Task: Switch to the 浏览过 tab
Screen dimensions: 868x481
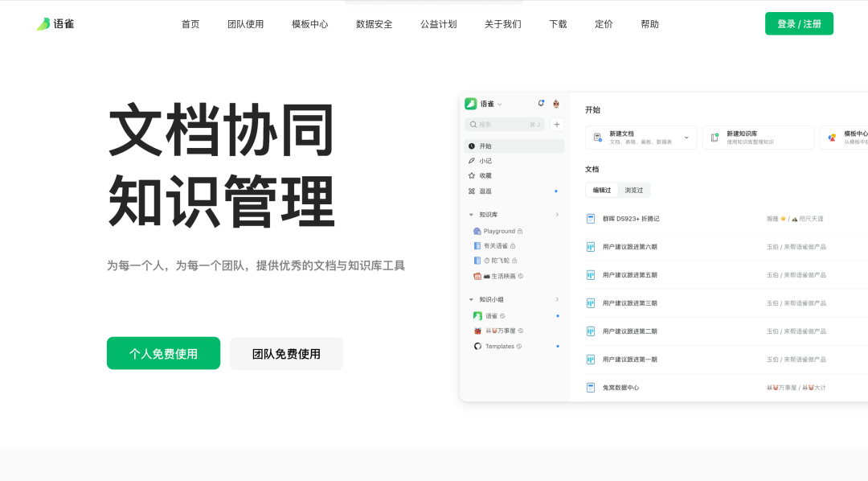Action: click(x=634, y=190)
